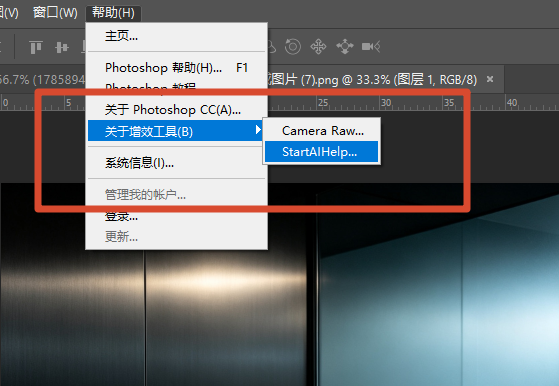This screenshot has width=559, height=386.
Task: Choose 更新... from the Help menu
Action: [176, 236]
